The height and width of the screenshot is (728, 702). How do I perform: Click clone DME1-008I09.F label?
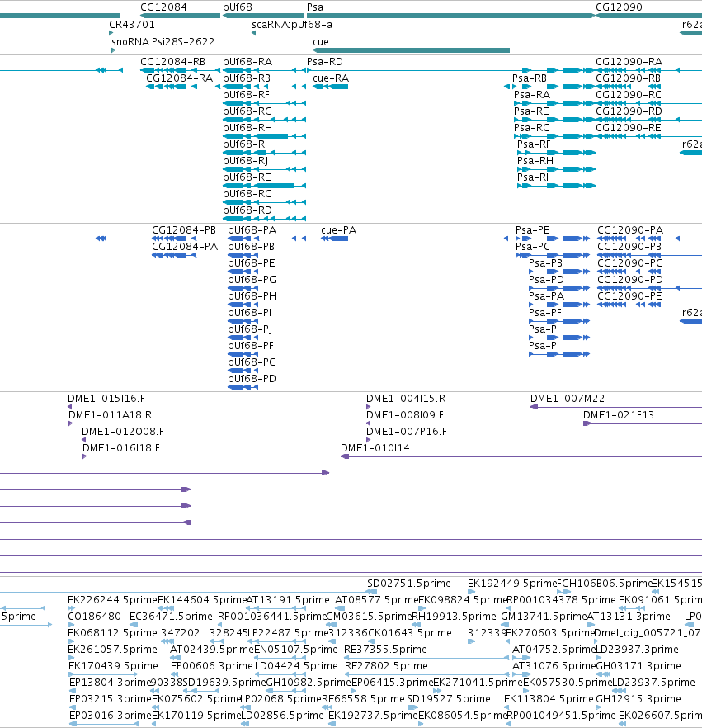click(x=405, y=415)
